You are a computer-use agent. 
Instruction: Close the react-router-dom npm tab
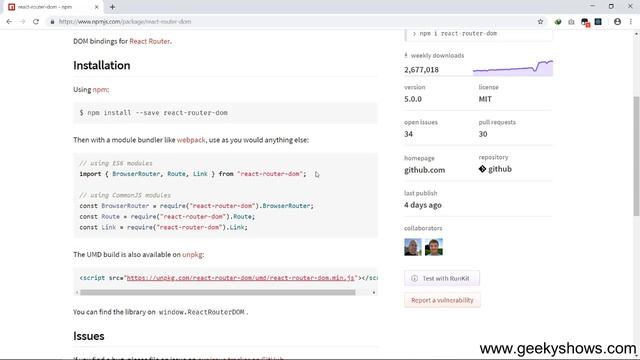pyautogui.click(x=96, y=7)
